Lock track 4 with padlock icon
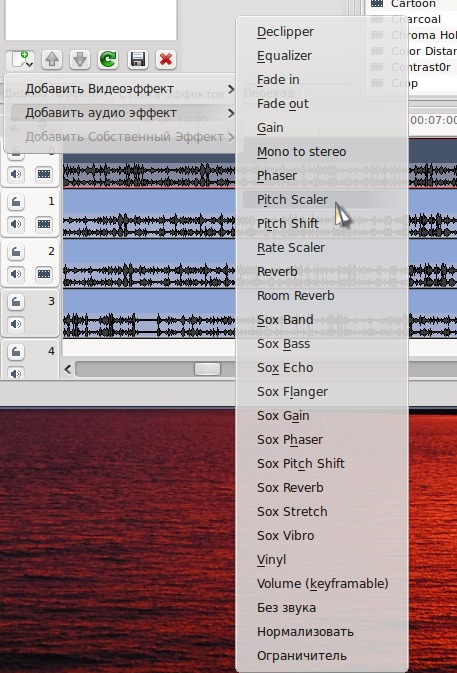 point(16,352)
